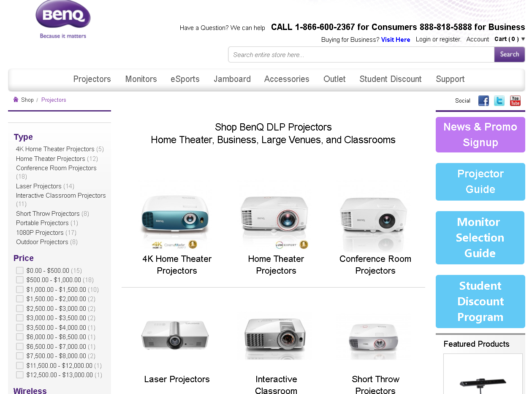Open the Support menu item
The width and height of the screenshot is (532, 394).
click(450, 79)
